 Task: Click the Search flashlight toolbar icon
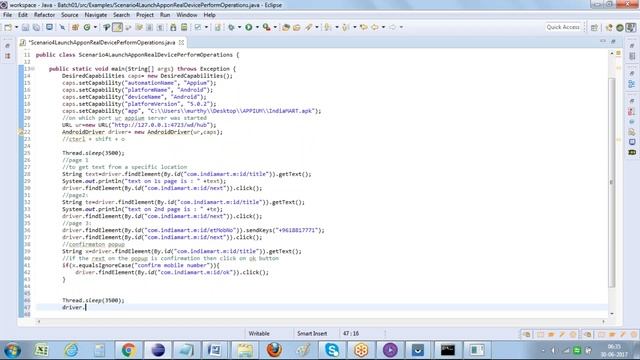coord(309,27)
